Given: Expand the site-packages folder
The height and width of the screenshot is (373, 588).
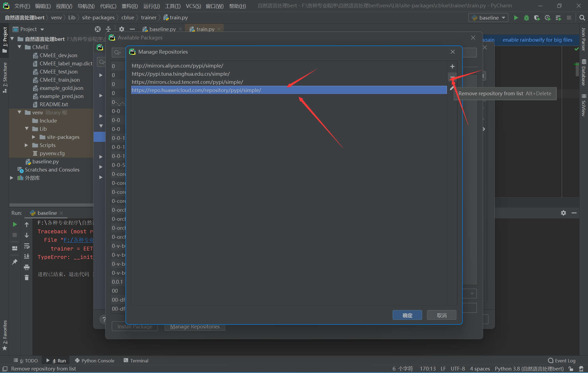Looking at the screenshot, I should [34, 137].
